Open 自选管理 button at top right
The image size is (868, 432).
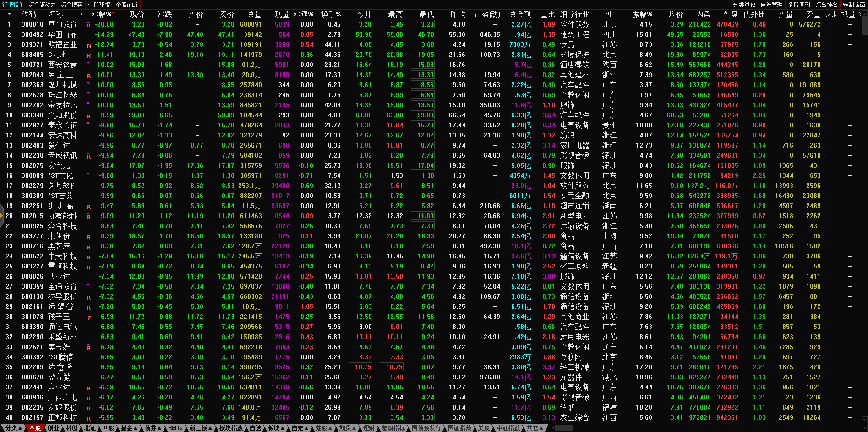click(x=771, y=5)
